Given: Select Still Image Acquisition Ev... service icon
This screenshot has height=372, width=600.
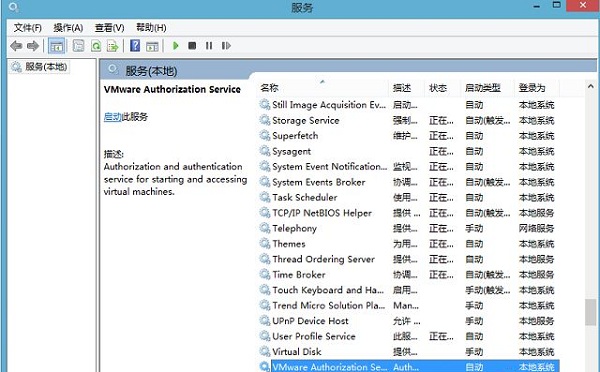Looking at the screenshot, I should [x=265, y=104].
